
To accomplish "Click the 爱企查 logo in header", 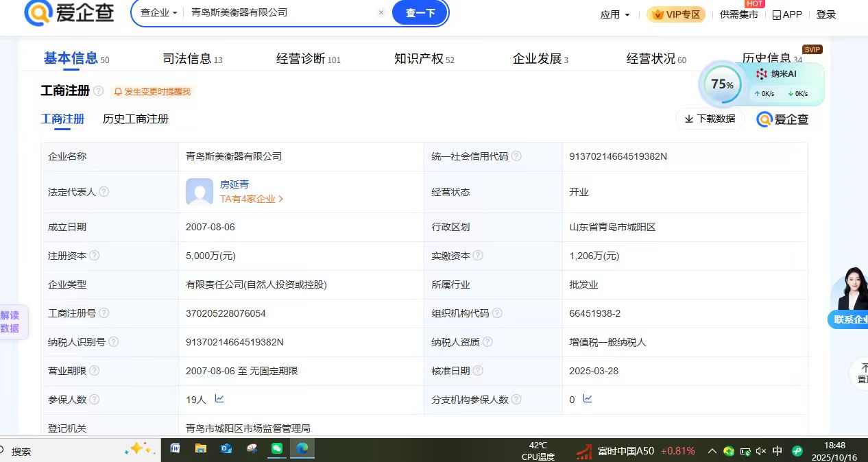I will [69, 13].
